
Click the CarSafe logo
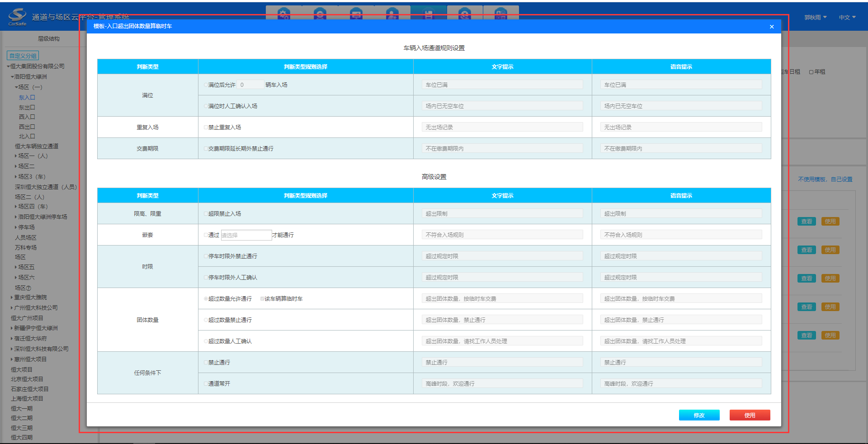(x=17, y=17)
